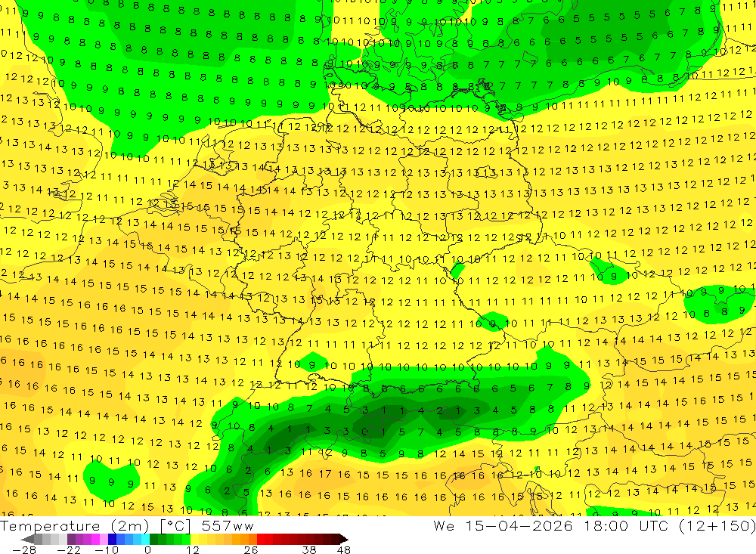Click the '[°C]' unit label
This screenshot has height=554, width=756.
pos(175,526)
